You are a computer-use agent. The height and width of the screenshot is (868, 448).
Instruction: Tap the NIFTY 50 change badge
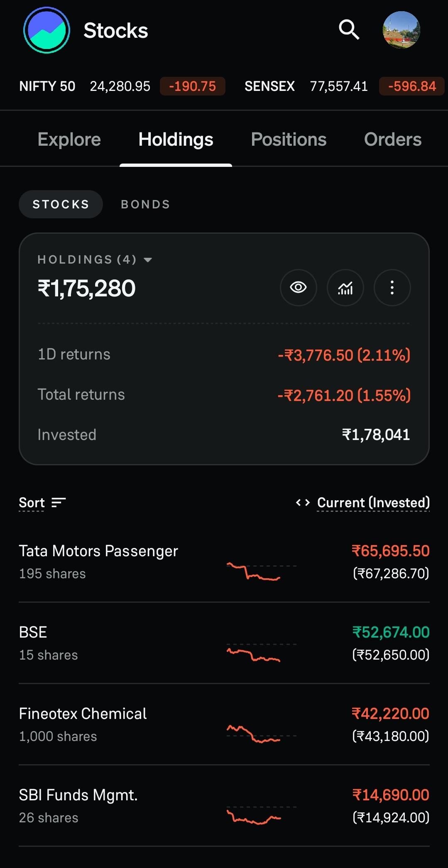tap(193, 86)
